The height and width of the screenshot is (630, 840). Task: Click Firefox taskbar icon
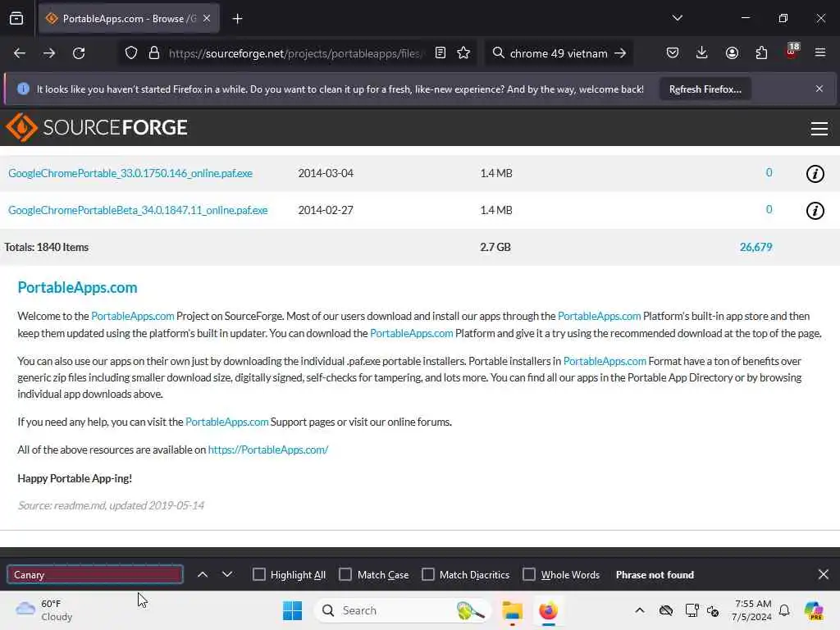548,610
